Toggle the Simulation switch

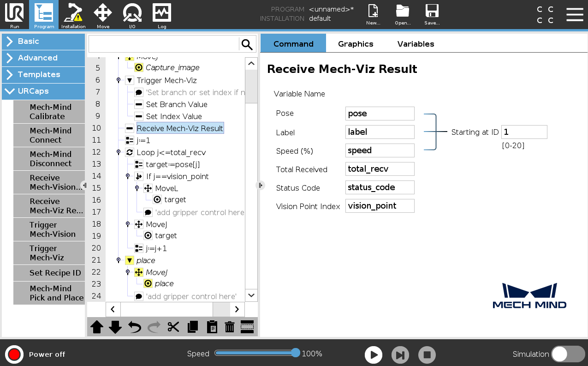coord(568,354)
